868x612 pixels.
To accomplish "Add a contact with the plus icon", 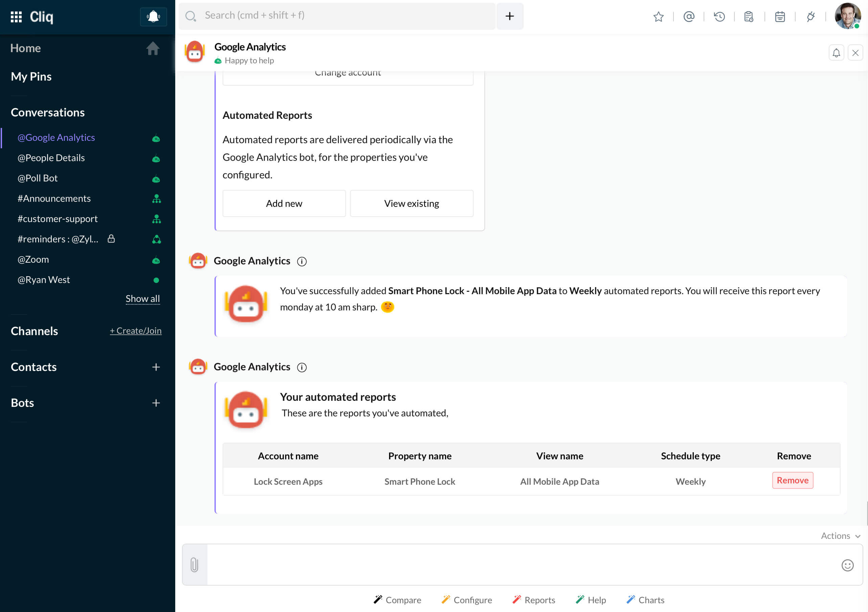I will click(156, 367).
